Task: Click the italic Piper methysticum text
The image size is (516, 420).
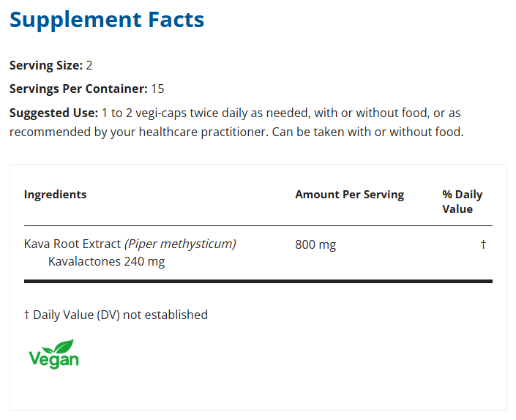Action: pyautogui.click(x=180, y=244)
